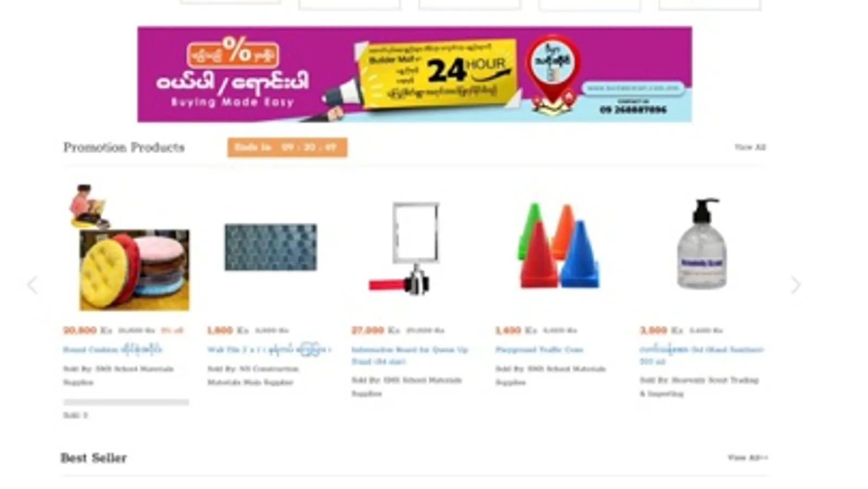The width and height of the screenshot is (868, 489).
Task: Open the Round Cushion product title link
Action: click(112, 349)
